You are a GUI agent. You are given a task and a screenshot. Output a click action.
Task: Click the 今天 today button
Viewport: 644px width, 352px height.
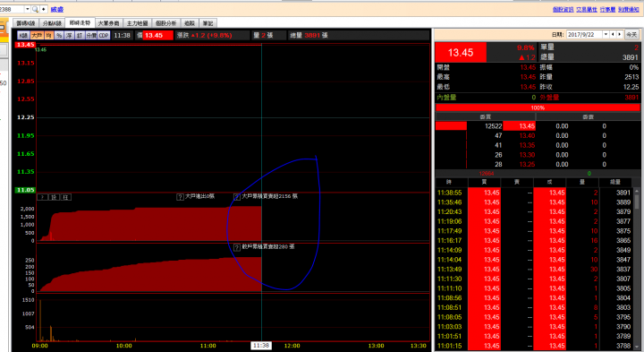[x=631, y=35]
